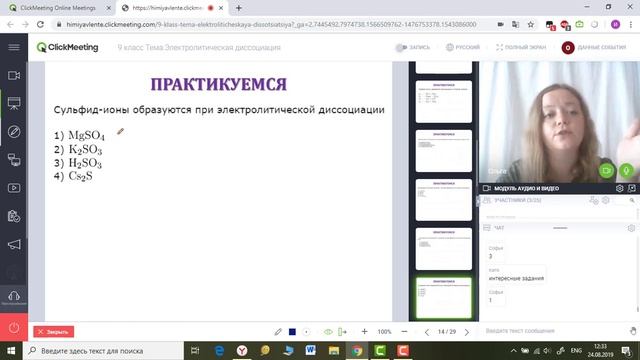Open a new browser tab

(x=239, y=8)
